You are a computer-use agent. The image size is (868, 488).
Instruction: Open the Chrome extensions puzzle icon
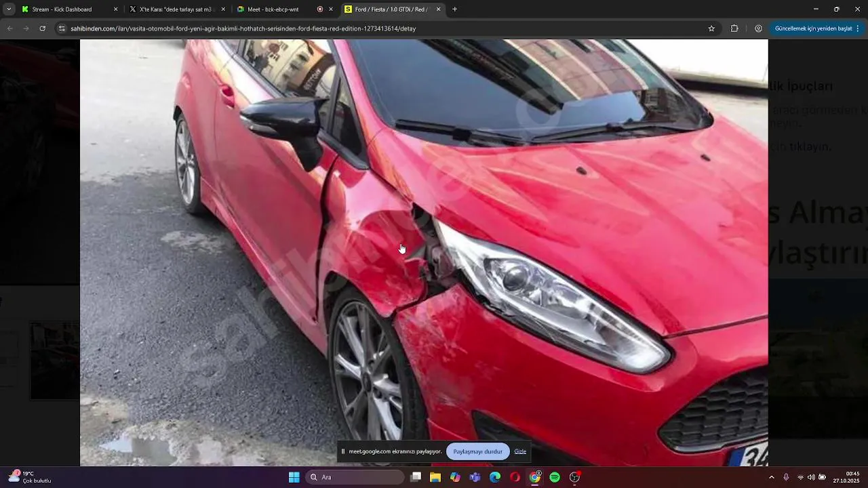(x=734, y=28)
